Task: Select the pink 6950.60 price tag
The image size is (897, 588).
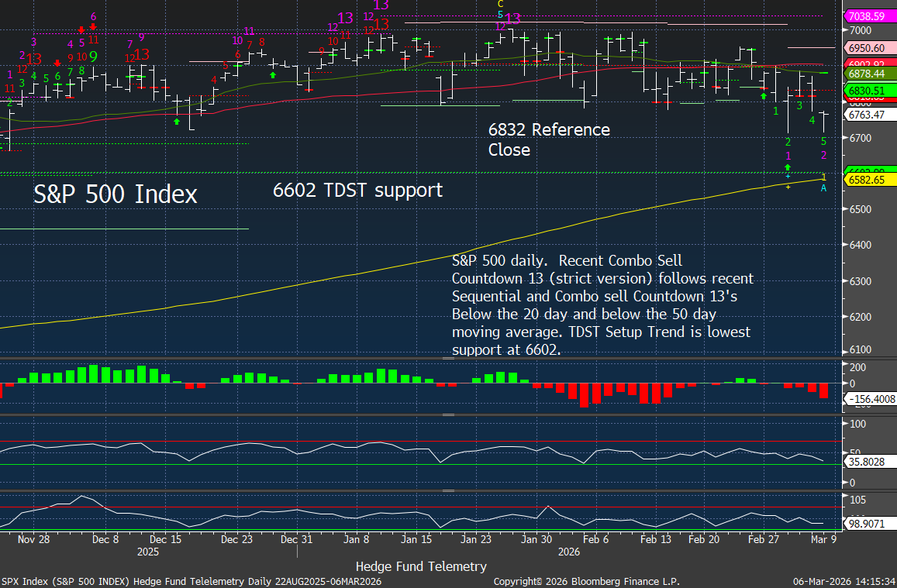Action: click(x=868, y=48)
